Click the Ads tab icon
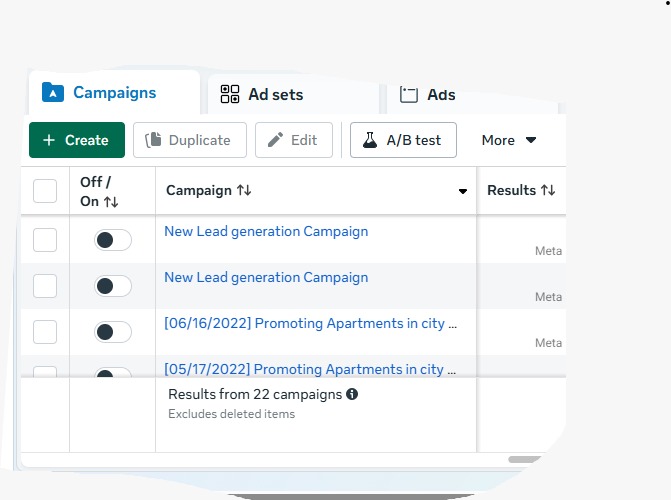 click(408, 95)
